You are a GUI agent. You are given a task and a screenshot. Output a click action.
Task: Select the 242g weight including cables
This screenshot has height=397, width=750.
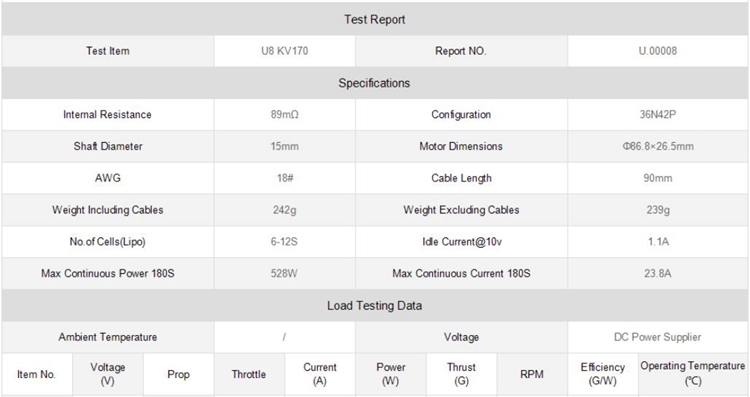285,210
